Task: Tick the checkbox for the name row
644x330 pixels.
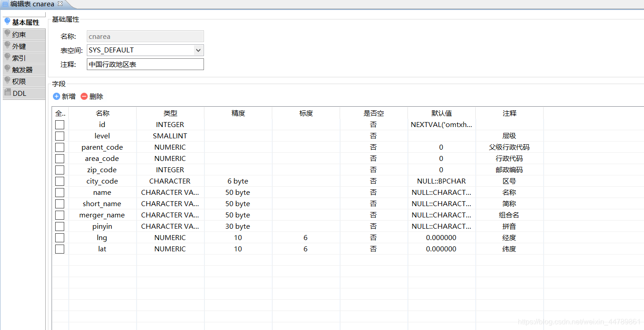Action: click(60, 193)
